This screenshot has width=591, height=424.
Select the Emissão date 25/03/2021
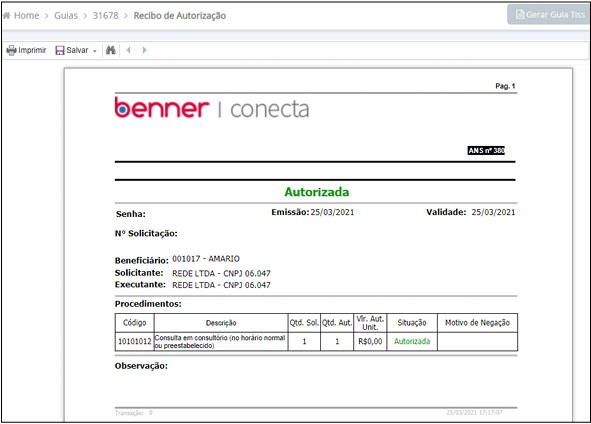coord(332,212)
